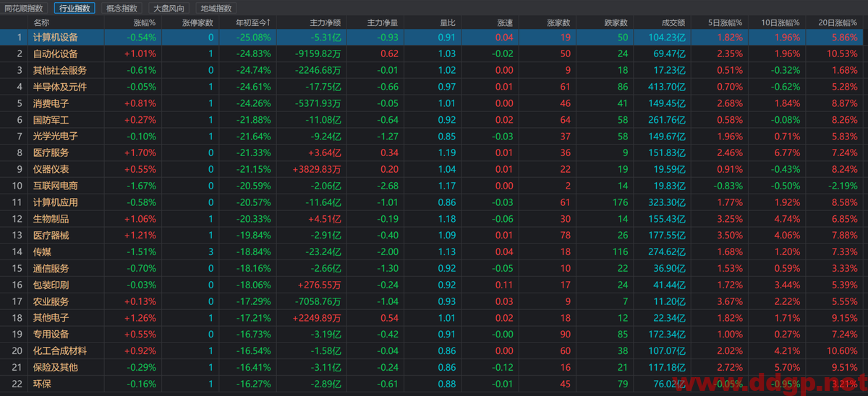The width and height of the screenshot is (868, 396).
Task: Sort by the 年初至今 column header
Action: pos(253,22)
